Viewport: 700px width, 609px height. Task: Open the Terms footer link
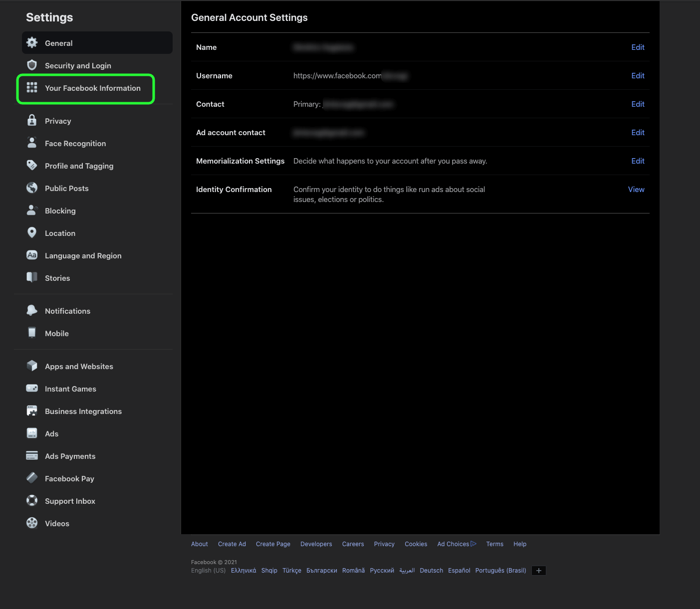pos(495,544)
